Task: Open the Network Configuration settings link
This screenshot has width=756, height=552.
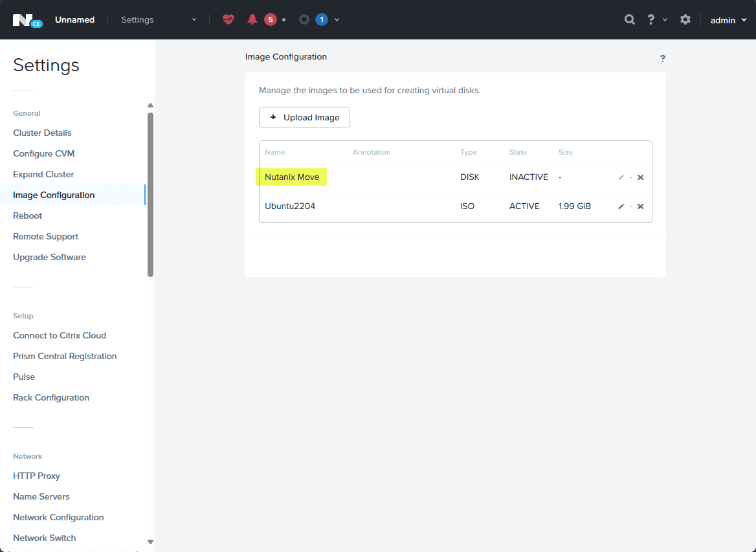Action: [58, 517]
